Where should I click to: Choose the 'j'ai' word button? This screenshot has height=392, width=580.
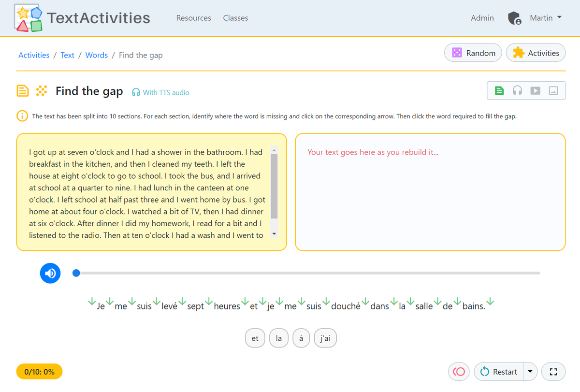325,338
